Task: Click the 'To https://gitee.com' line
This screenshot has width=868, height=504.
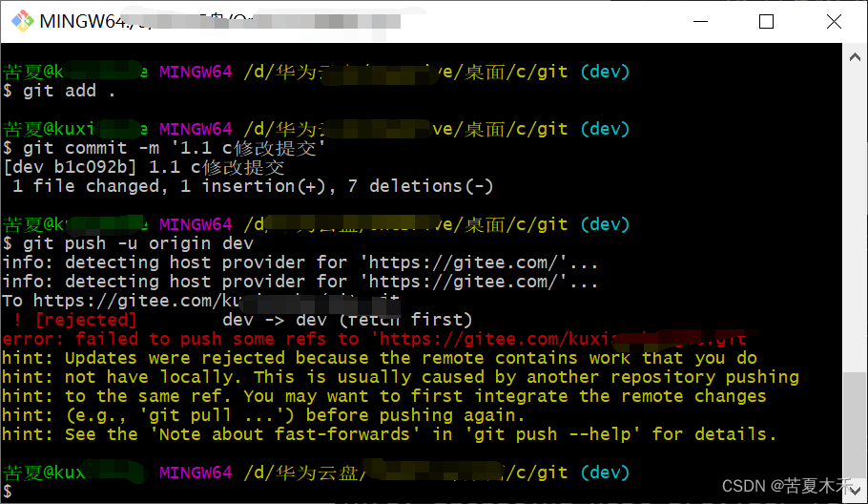Action: pos(201,301)
